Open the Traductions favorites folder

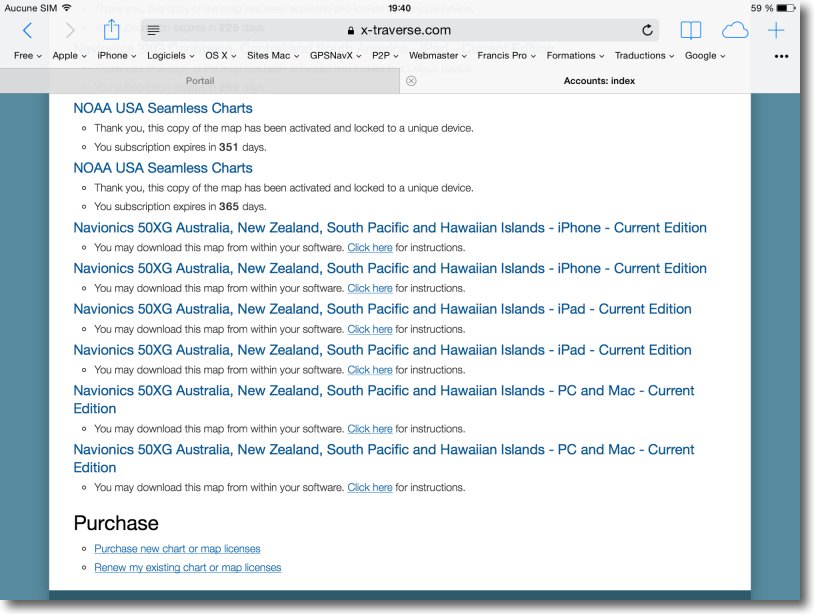644,56
